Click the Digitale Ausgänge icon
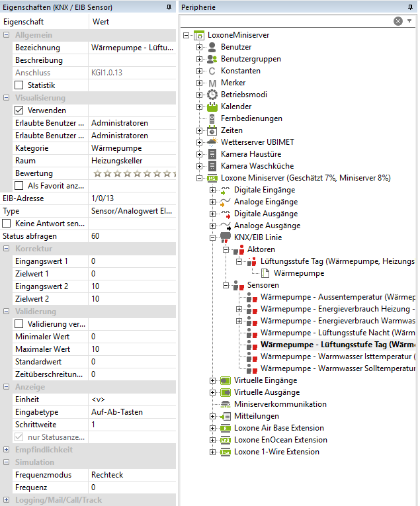The height and width of the screenshot is (506, 420). click(225, 214)
